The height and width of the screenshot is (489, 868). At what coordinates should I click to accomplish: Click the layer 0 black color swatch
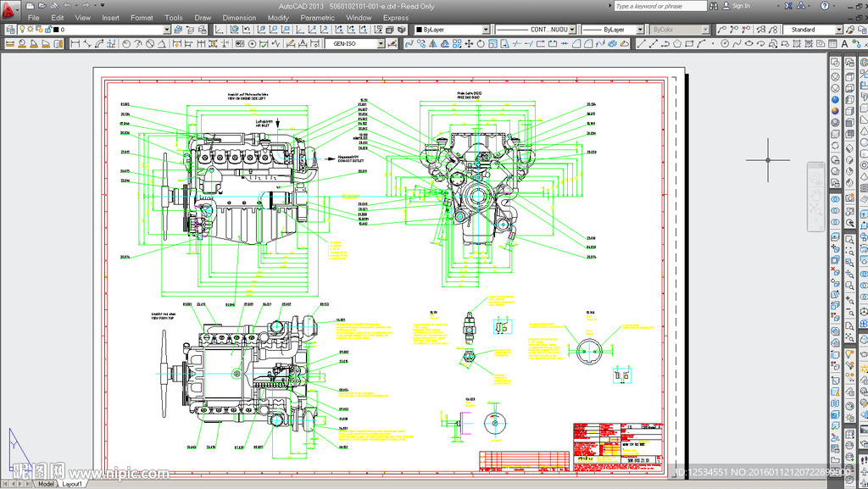click(56, 30)
